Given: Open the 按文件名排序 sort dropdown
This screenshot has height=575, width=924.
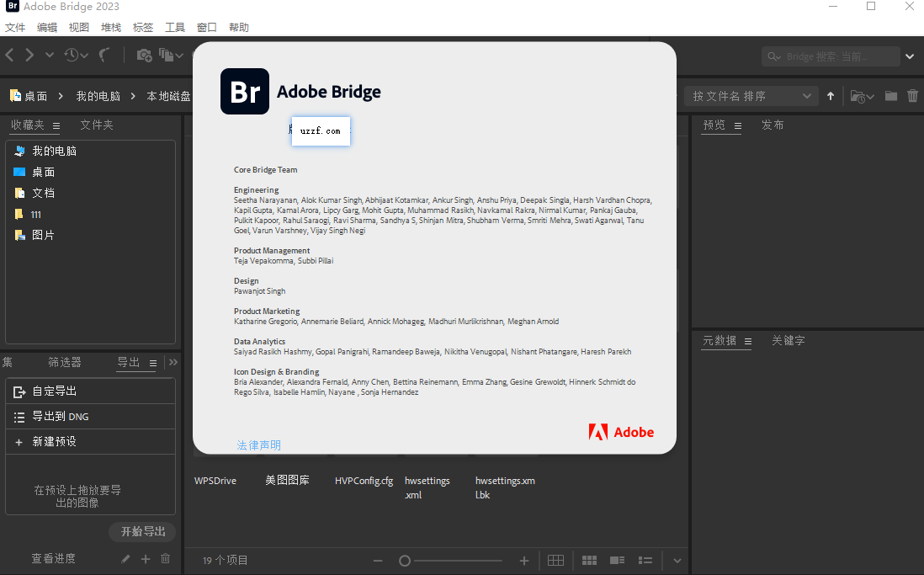Looking at the screenshot, I should (x=751, y=96).
